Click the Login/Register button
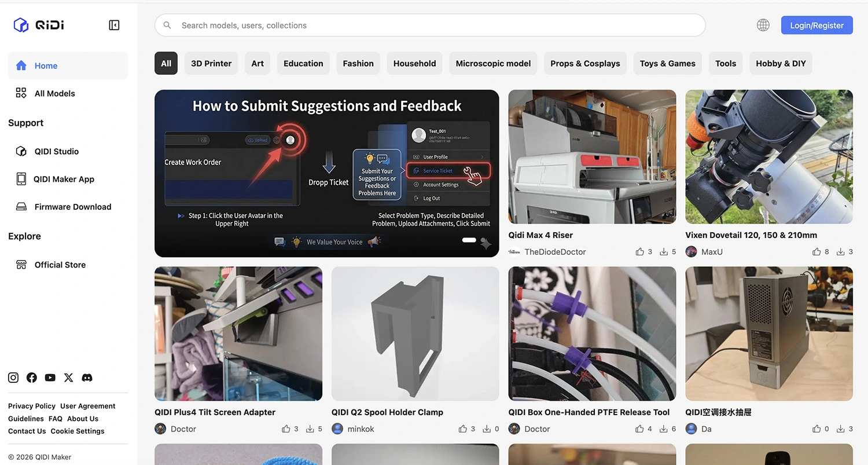Viewport: 868px width, 465px height. [x=817, y=25]
